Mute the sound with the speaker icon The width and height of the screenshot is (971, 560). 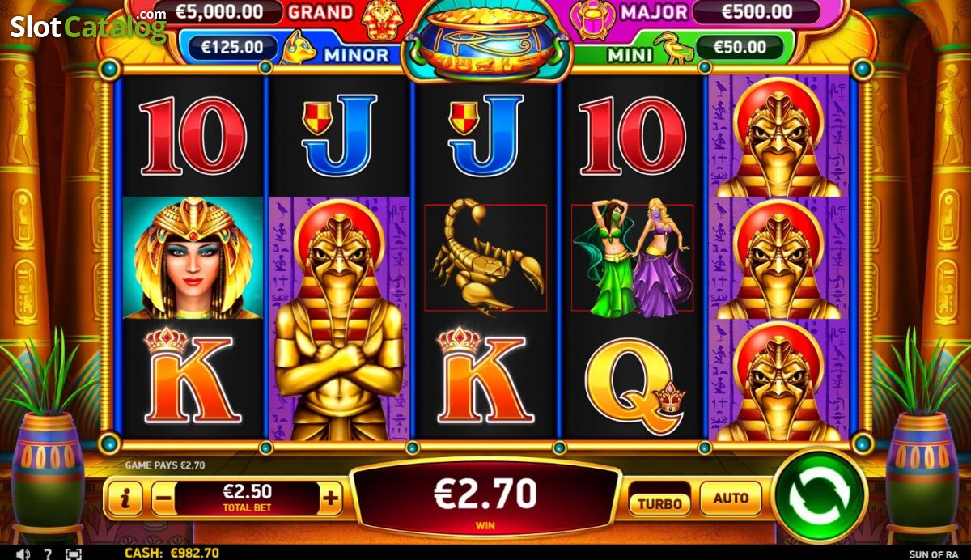[23, 554]
